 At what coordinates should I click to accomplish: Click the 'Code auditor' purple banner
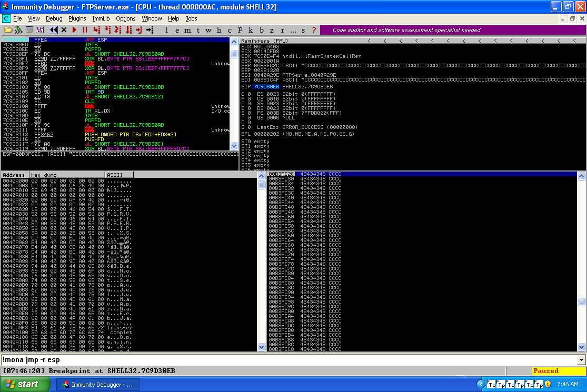click(x=452, y=30)
